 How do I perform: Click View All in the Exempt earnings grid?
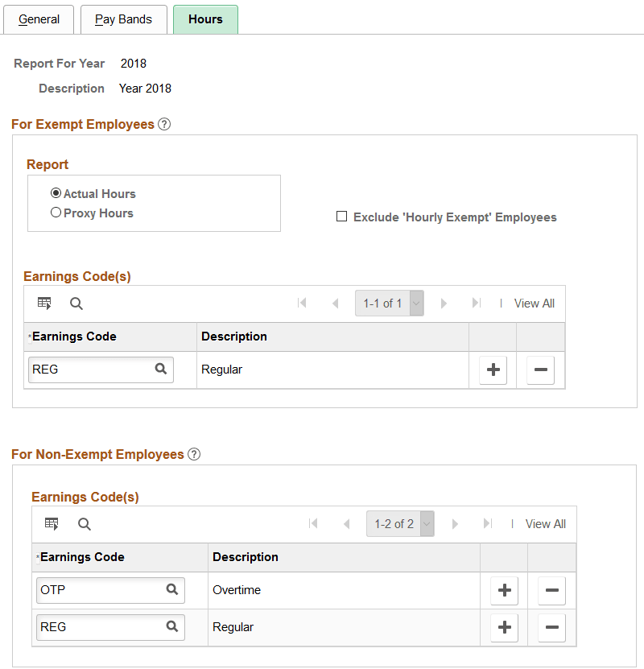point(534,304)
